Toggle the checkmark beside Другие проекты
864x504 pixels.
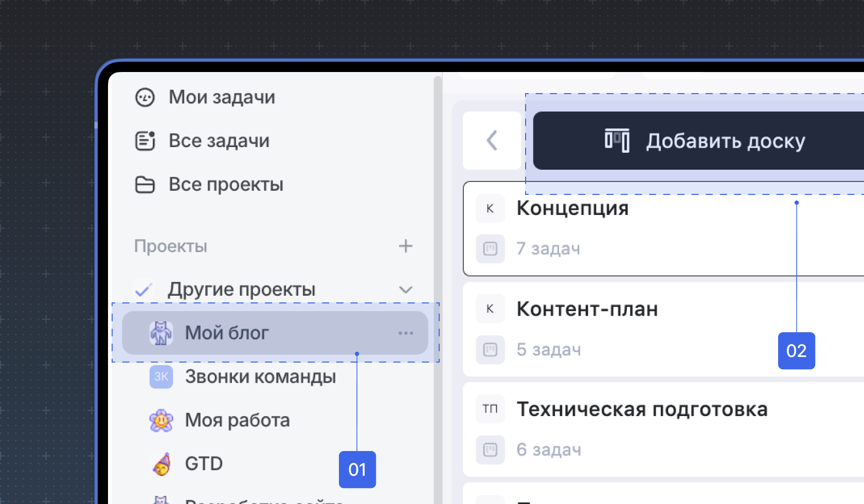(143, 289)
